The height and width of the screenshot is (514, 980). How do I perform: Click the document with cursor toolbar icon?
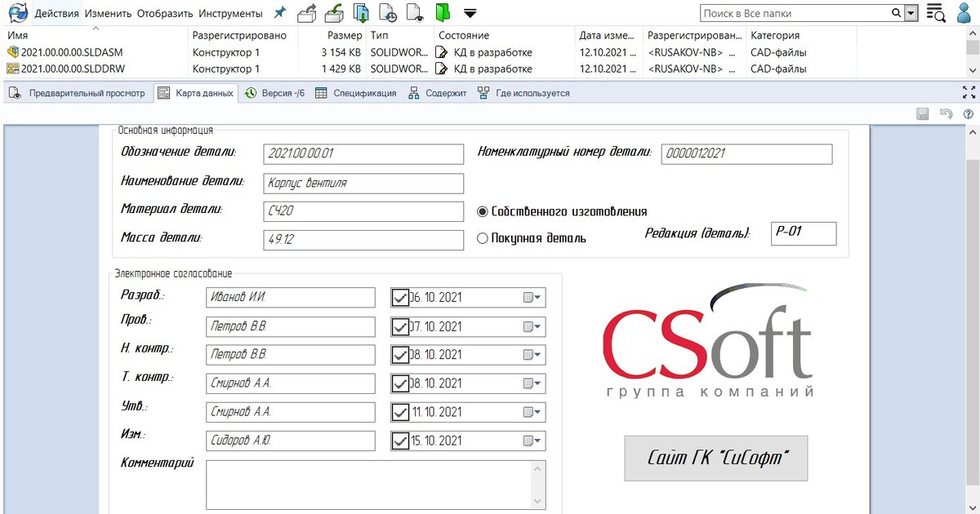pos(415,13)
